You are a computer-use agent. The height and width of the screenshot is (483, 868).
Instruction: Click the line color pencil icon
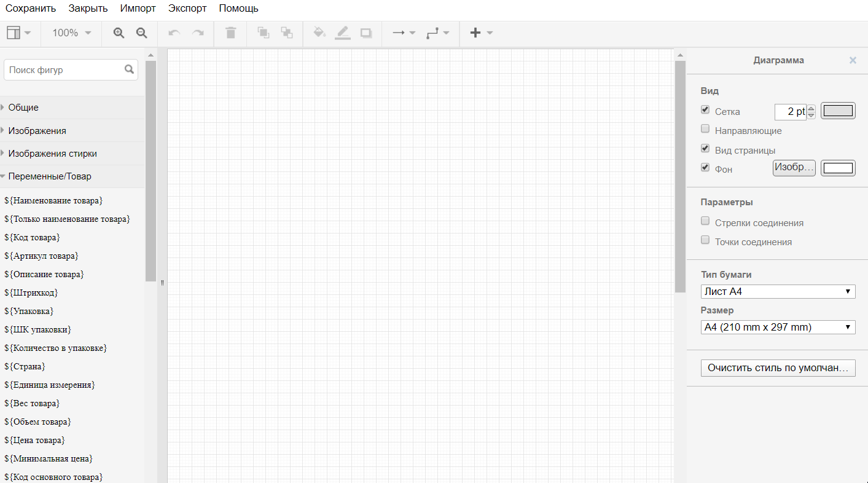click(342, 33)
